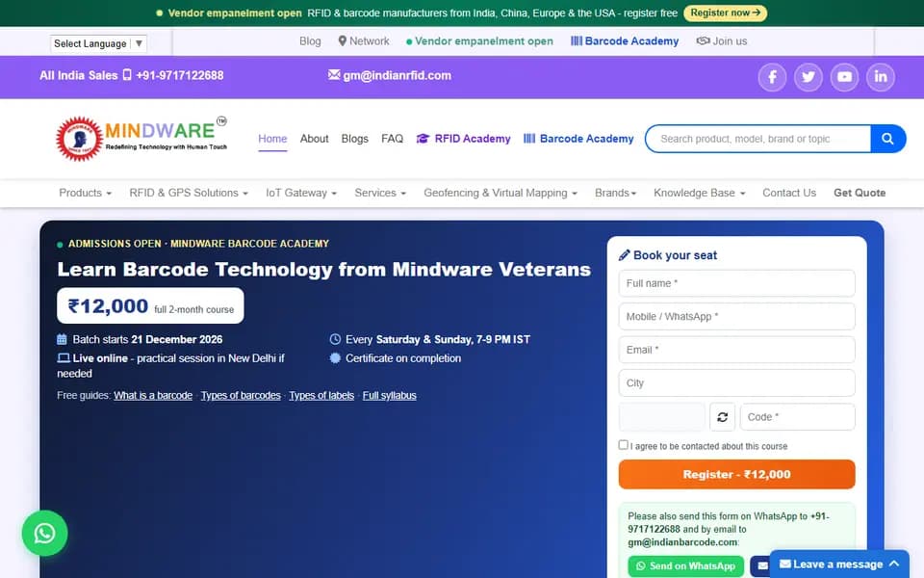This screenshot has height=578, width=924.
Task: Open the Full syllabus link
Action: (x=390, y=395)
